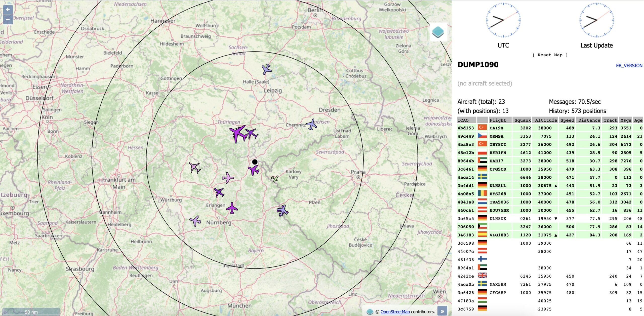This screenshot has height=316, width=644.
Task: Select aircraft 3c6598 row
Action: (550, 243)
